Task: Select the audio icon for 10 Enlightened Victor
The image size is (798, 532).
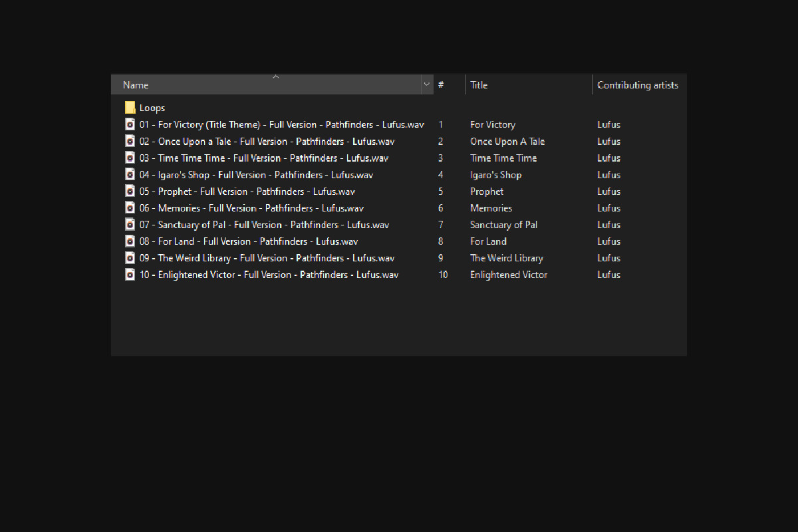Action: tap(130, 274)
